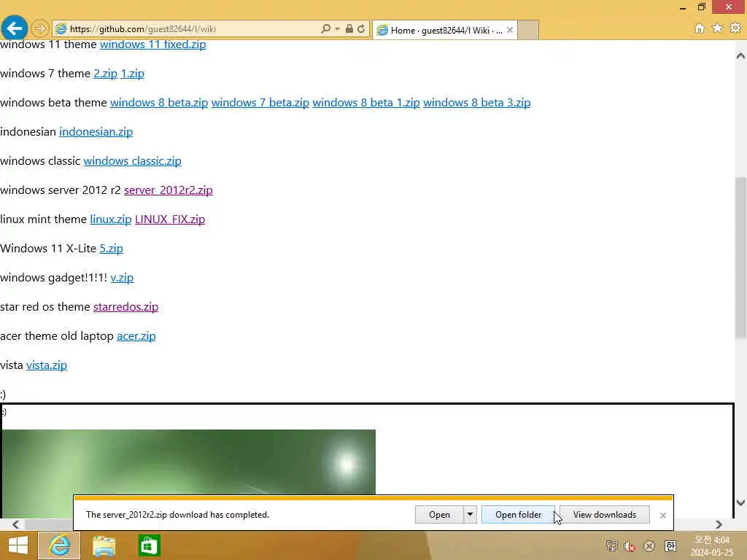This screenshot has height=560, width=747.
Task: Click the network tray icon
Action: (612, 545)
